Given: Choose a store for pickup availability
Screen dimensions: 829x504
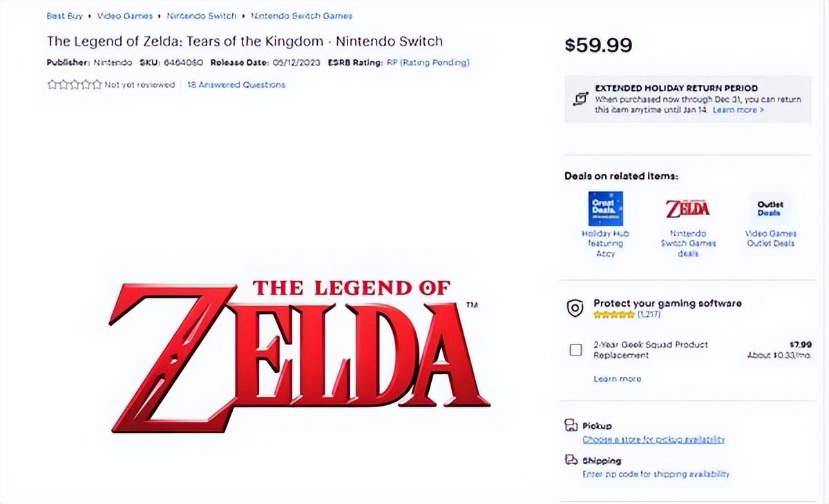Looking at the screenshot, I should pos(654,440).
